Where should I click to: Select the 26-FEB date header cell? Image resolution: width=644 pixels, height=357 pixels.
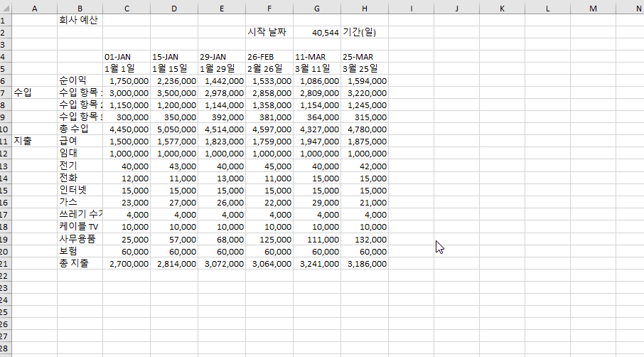pos(269,57)
